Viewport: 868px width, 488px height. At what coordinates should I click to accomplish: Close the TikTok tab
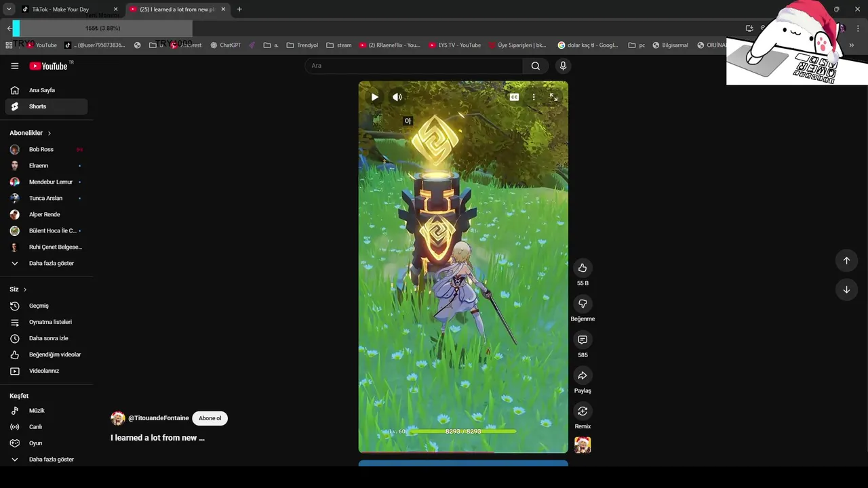point(115,9)
